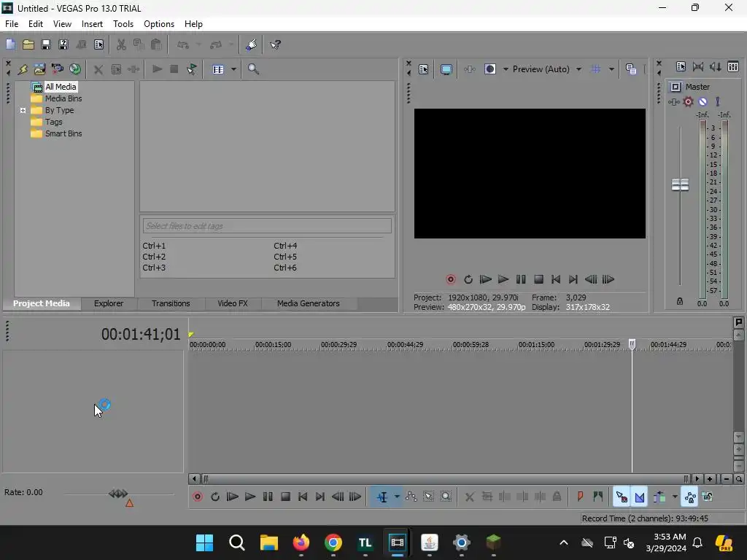Screen dimensions: 747x560
Task: Open the Insert menu
Action: click(92, 24)
